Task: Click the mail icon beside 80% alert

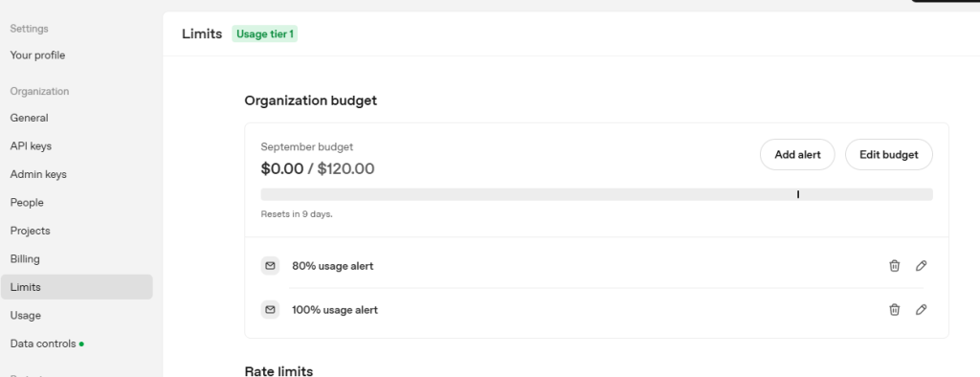Action: coord(270,266)
